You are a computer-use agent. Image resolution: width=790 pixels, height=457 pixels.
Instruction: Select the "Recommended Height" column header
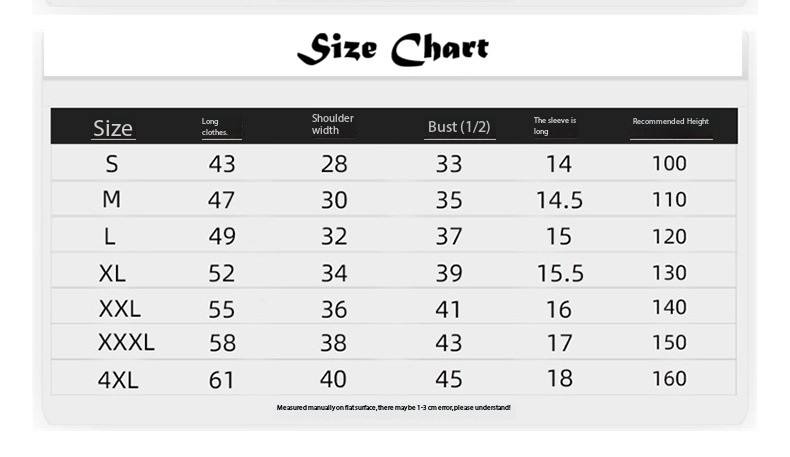(670, 122)
